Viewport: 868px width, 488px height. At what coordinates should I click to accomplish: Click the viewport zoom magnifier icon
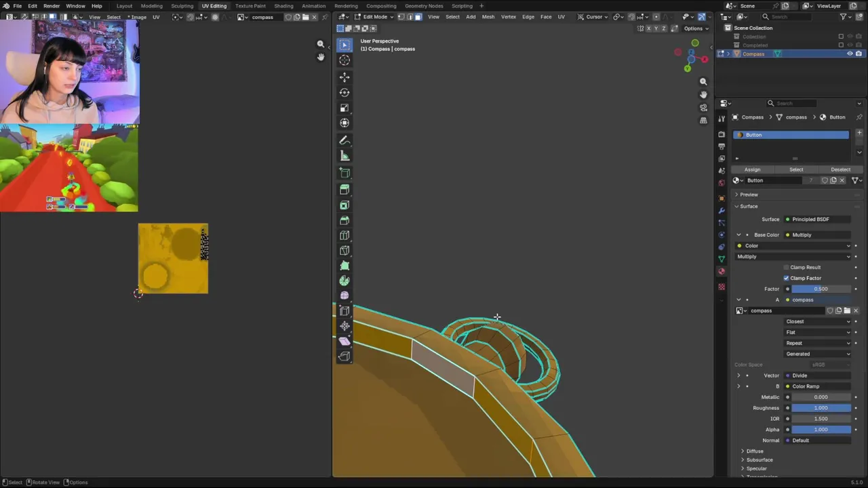click(703, 81)
